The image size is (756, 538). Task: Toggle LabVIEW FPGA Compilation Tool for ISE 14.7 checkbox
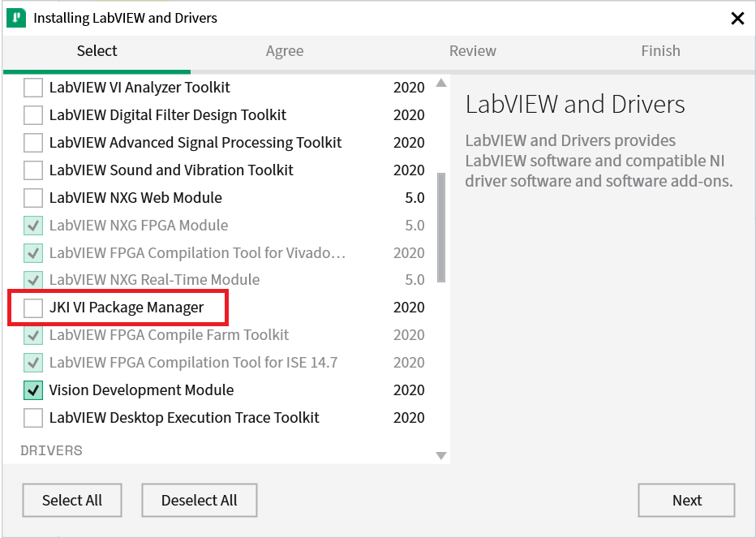33,363
